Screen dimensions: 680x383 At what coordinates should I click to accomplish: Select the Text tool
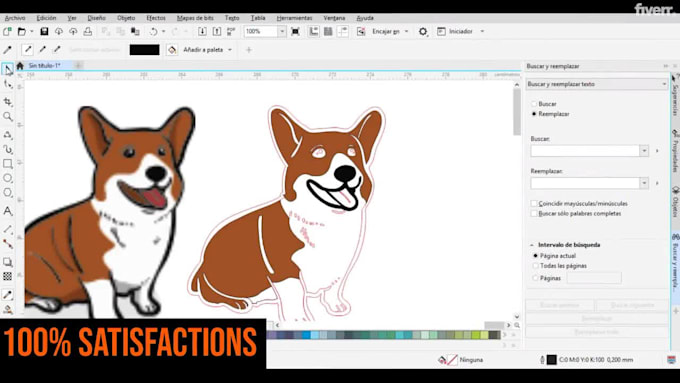point(7,211)
